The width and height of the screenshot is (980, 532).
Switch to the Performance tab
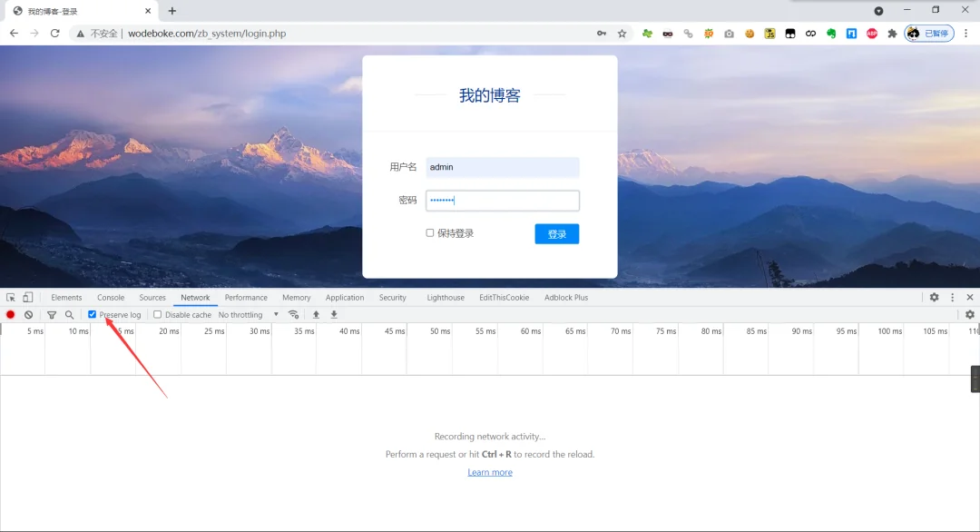[x=246, y=298]
